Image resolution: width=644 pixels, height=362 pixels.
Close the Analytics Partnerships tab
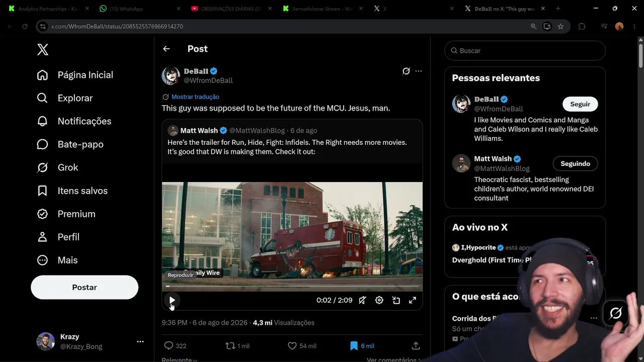pyautogui.click(x=87, y=9)
